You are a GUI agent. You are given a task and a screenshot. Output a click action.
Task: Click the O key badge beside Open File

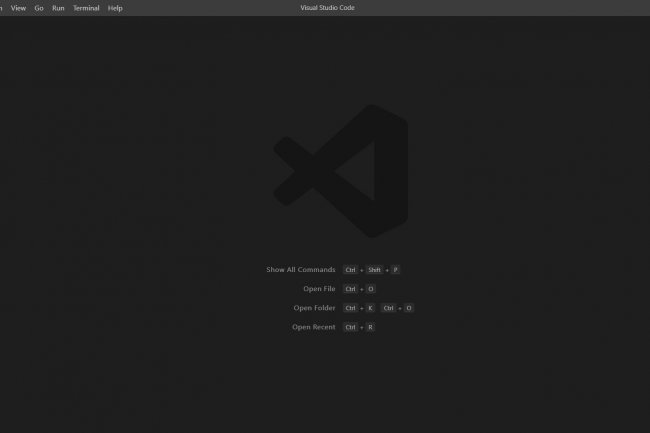370,289
